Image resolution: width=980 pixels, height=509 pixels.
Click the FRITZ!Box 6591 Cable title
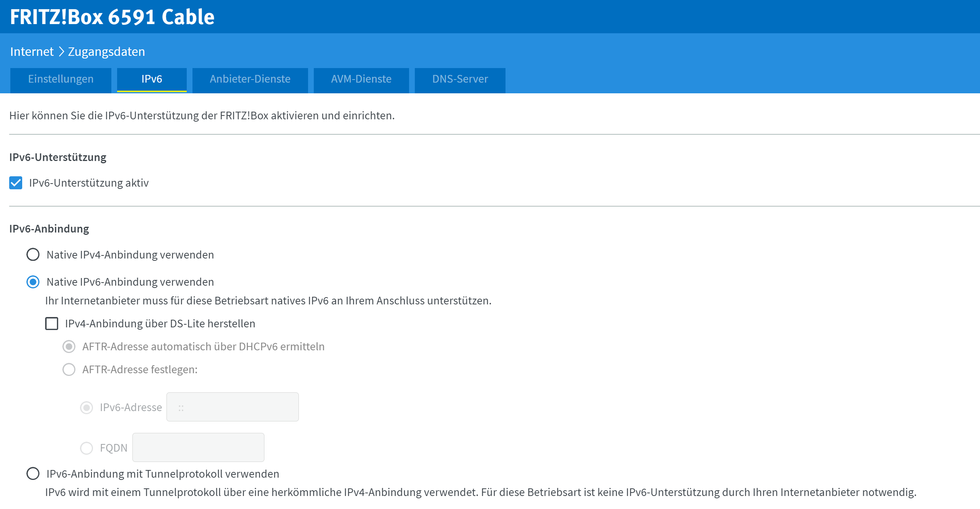click(112, 17)
